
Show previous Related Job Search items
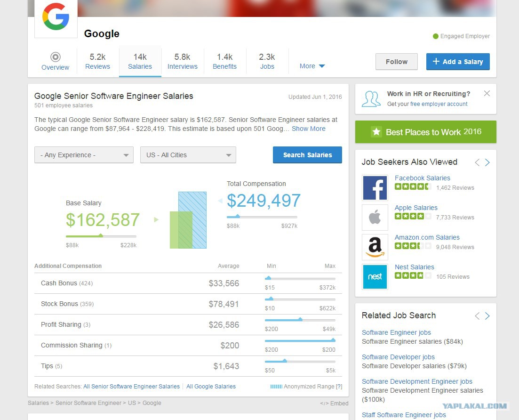click(x=477, y=315)
